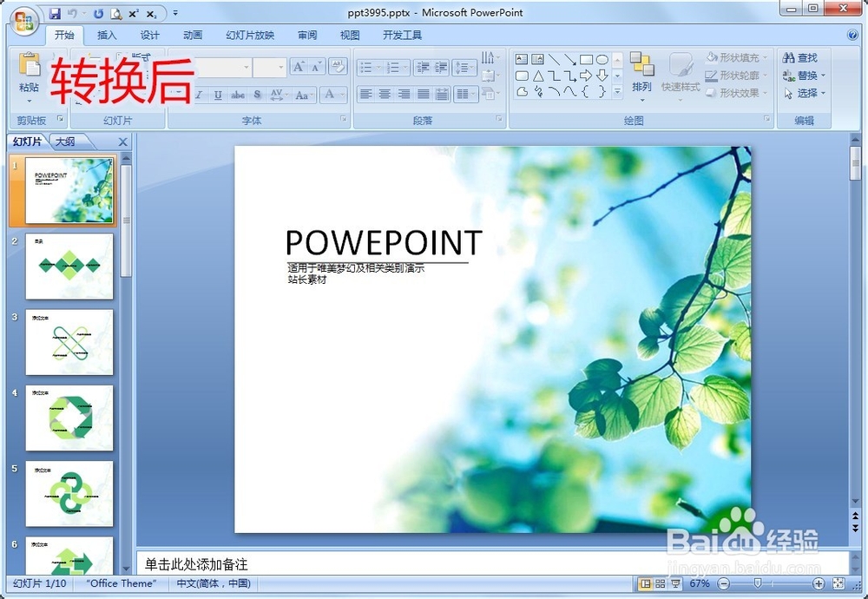This screenshot has width=868, height=599.
Task: Enable center text alignment
Action: click(x=387, y=94)
